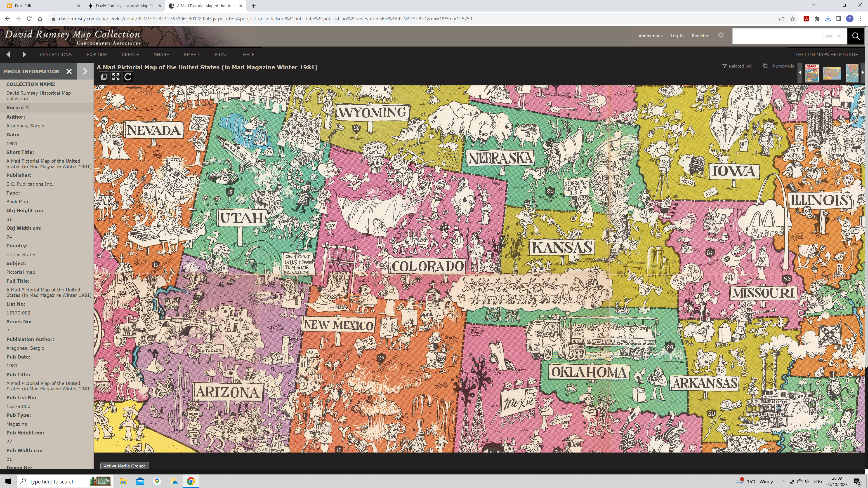The width and height of the screenshot is (868, 488).
Task: Open the SHARE menu
Action: [161, 54]
